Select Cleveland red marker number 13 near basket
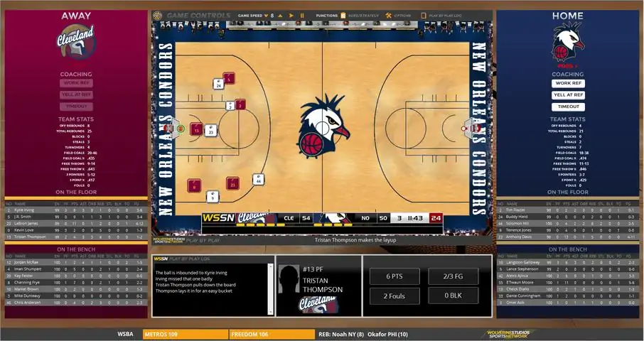Viewport: 644px width, 341px height. click(196, 129)
